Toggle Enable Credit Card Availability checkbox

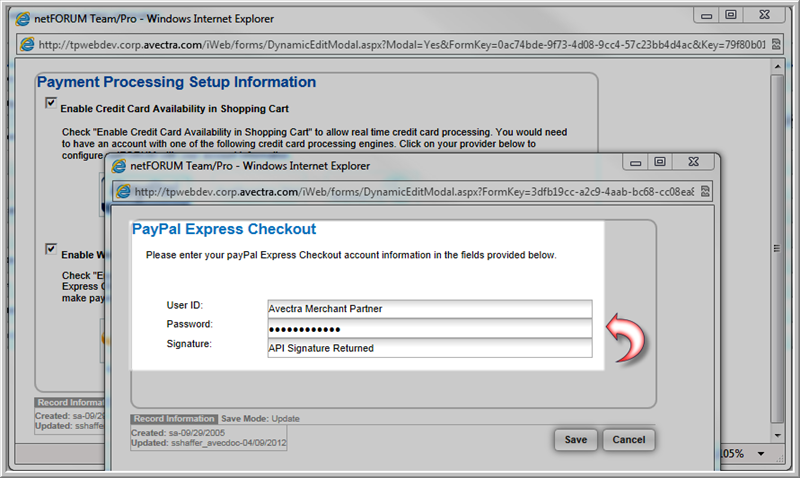click(51, 103)
